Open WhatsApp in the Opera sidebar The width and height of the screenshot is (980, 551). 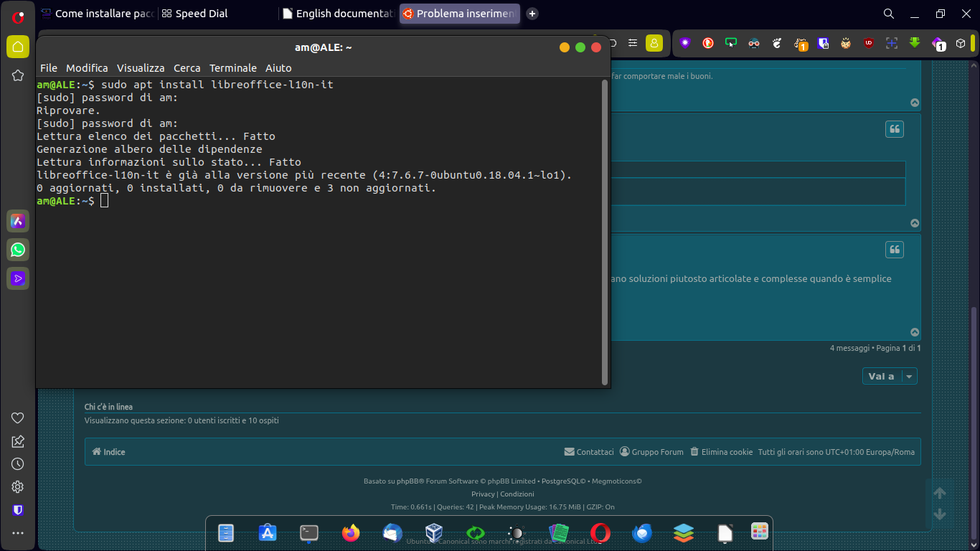[18, 250]
